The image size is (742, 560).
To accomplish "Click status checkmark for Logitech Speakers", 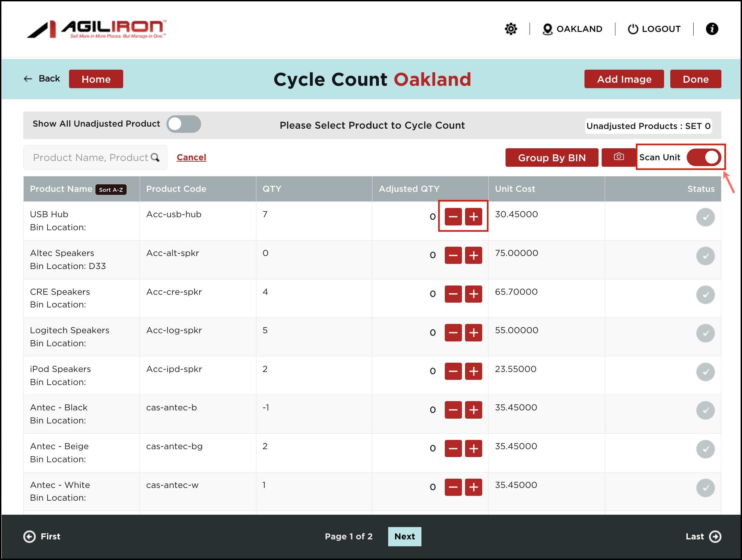I will (705, 333).
